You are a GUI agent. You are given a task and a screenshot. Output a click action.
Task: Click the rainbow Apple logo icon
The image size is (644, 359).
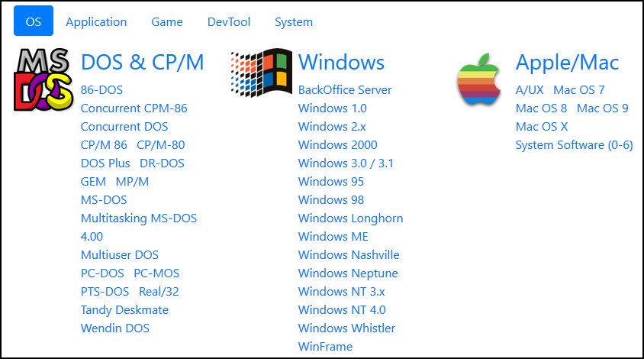[479, 79]
